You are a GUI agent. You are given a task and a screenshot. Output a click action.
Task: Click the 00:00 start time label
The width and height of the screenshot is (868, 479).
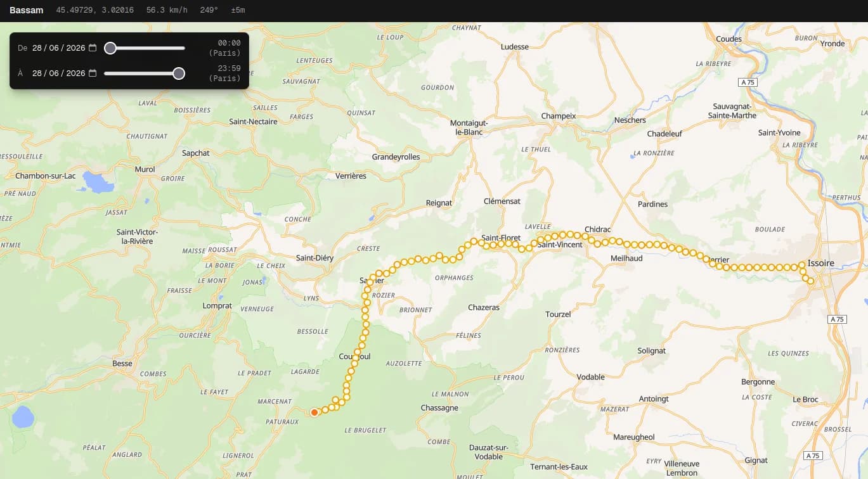tap(229, 43)
